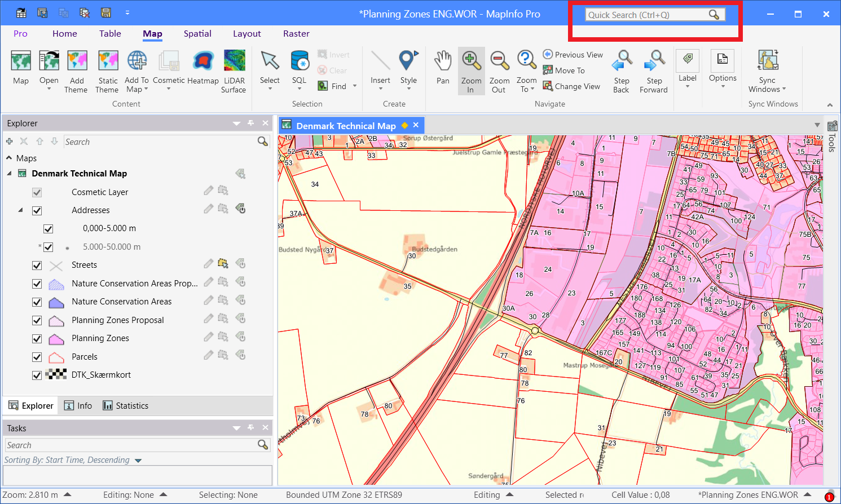
Task: Uncheck the Parcels layer visibility
Action: [37, 357]
